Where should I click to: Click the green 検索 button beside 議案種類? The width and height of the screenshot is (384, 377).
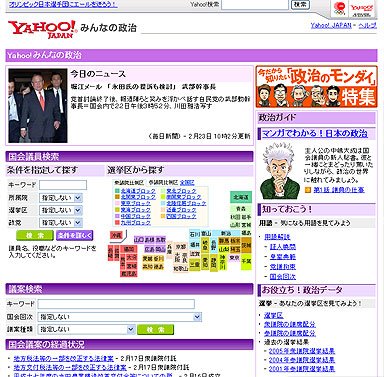tap(155, 329)
